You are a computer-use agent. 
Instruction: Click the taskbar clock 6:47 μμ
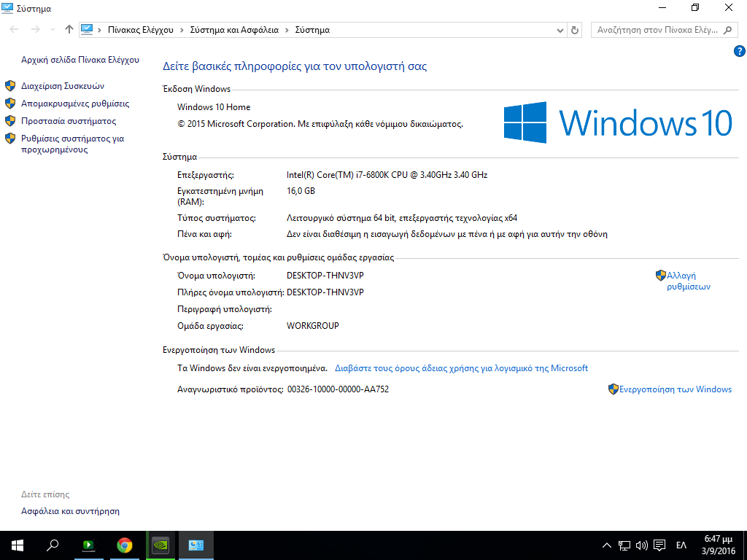pos(719,545)
